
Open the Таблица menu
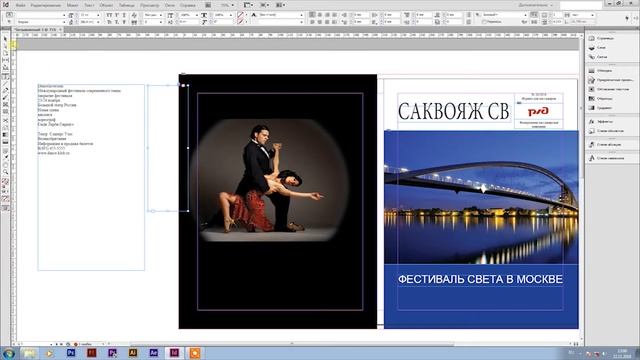click(x=127, y=5)
